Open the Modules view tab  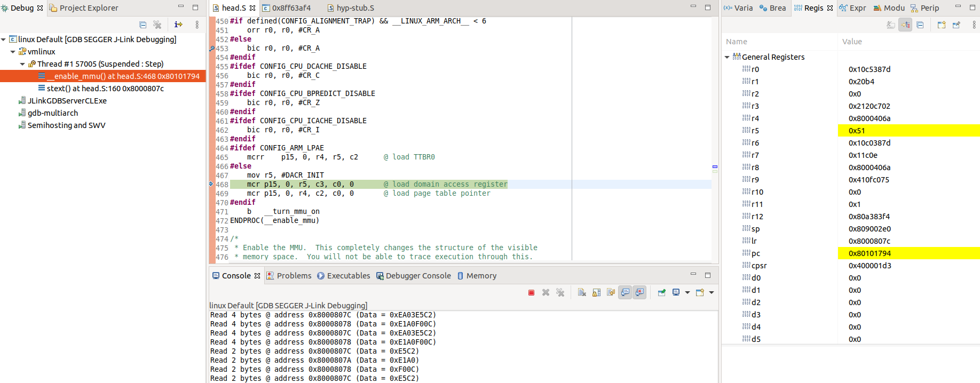(889, 8)
